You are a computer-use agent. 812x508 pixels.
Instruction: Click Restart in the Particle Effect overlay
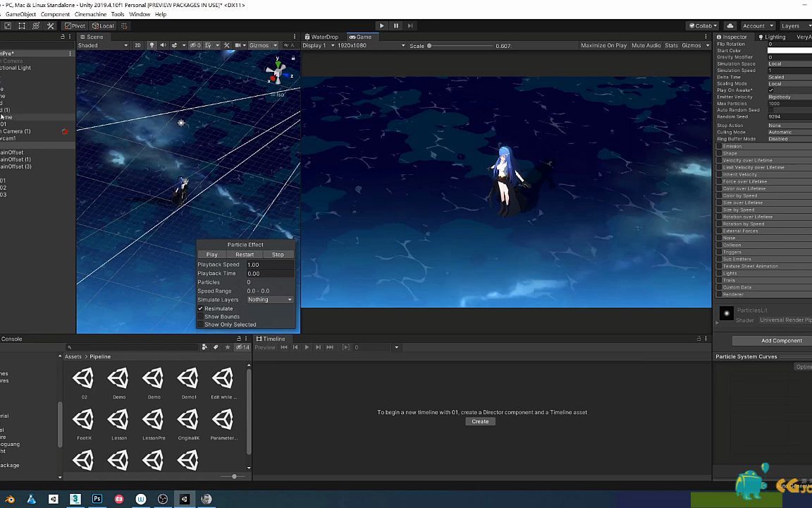pos(245,254)
